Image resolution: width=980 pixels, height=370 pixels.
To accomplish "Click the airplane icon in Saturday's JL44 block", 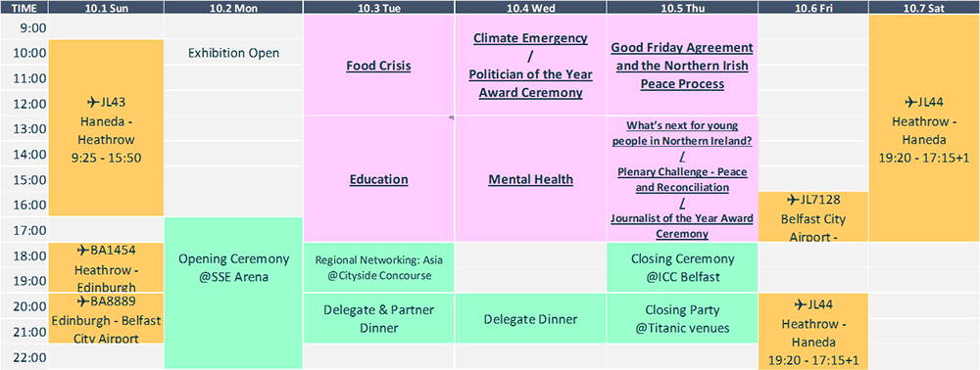I will coord(911,102).
